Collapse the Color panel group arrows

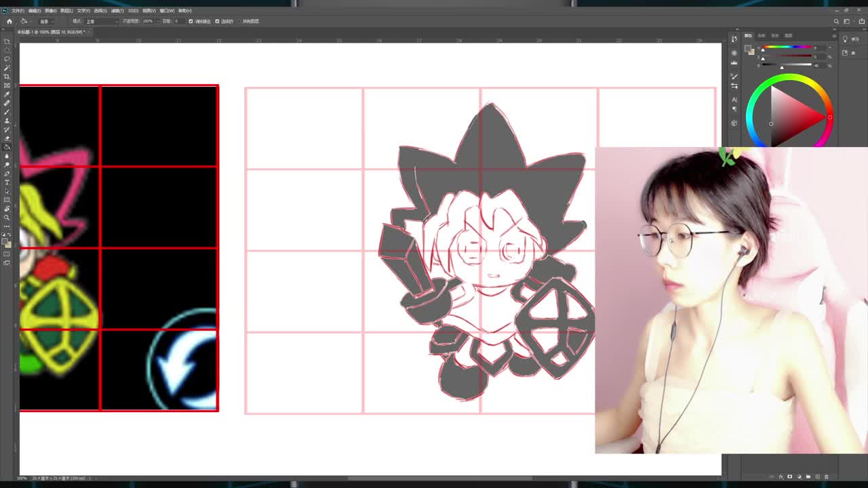pyautogui.click(x=835, y=29)
